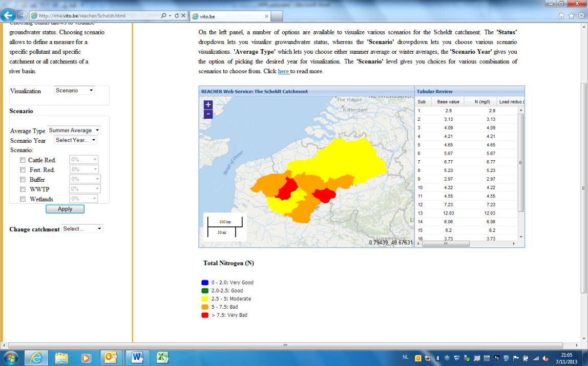Open the Favorites star icon
The height and width of the screenshot is (366, 588).
pos(571,16)
